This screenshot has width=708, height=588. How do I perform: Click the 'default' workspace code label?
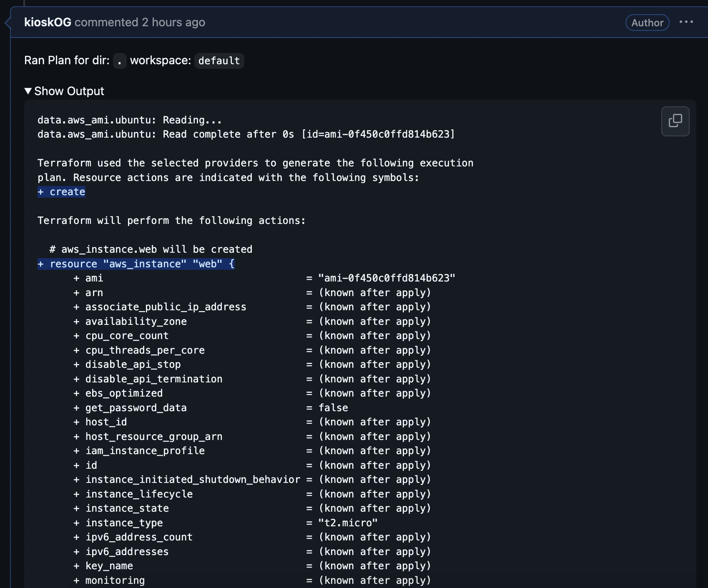click(x=219, y=61)
